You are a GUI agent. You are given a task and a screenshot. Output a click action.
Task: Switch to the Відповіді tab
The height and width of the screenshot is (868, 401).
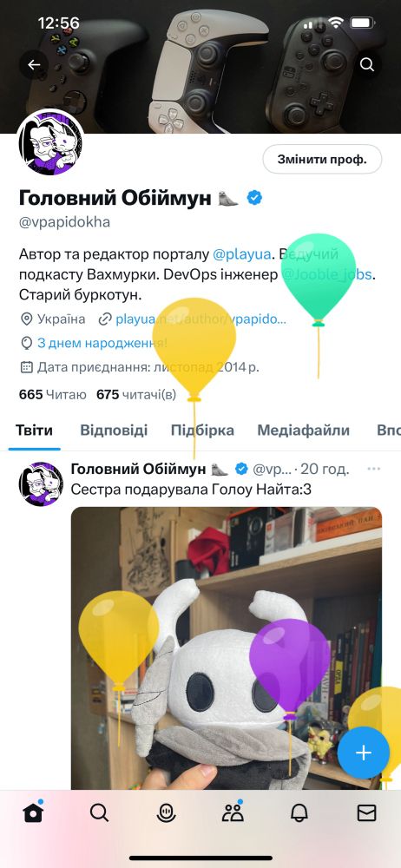114,431
